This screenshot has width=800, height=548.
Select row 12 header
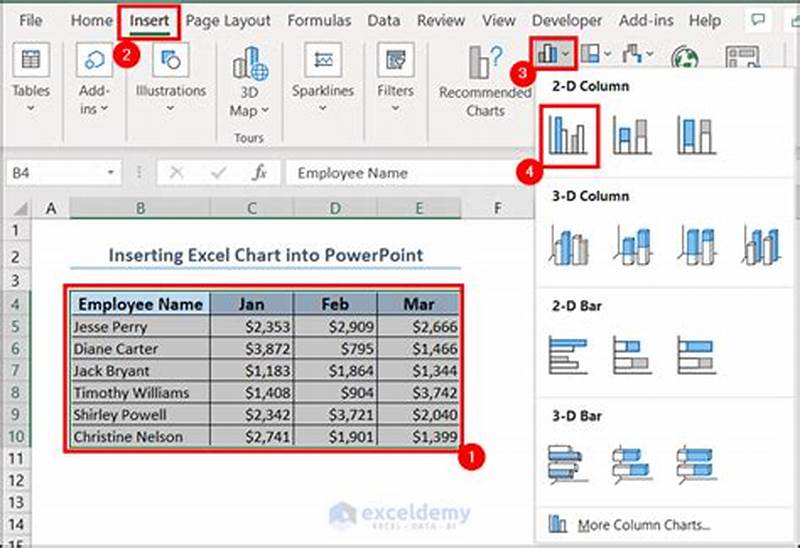16,480
